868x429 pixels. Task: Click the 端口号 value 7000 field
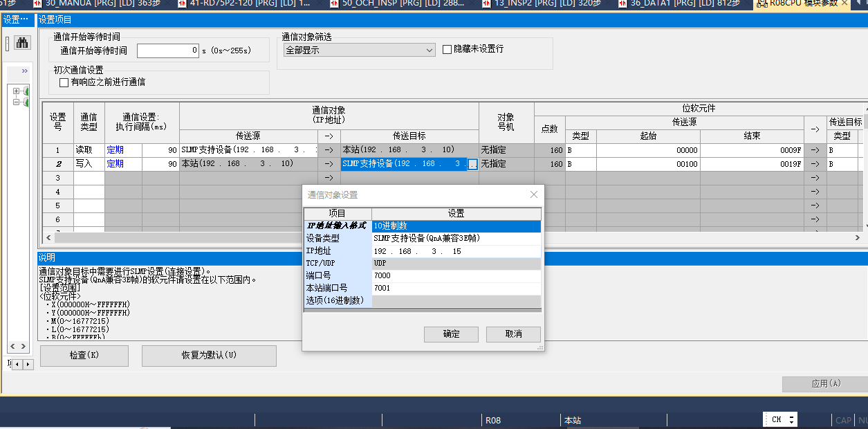(455, 275)
